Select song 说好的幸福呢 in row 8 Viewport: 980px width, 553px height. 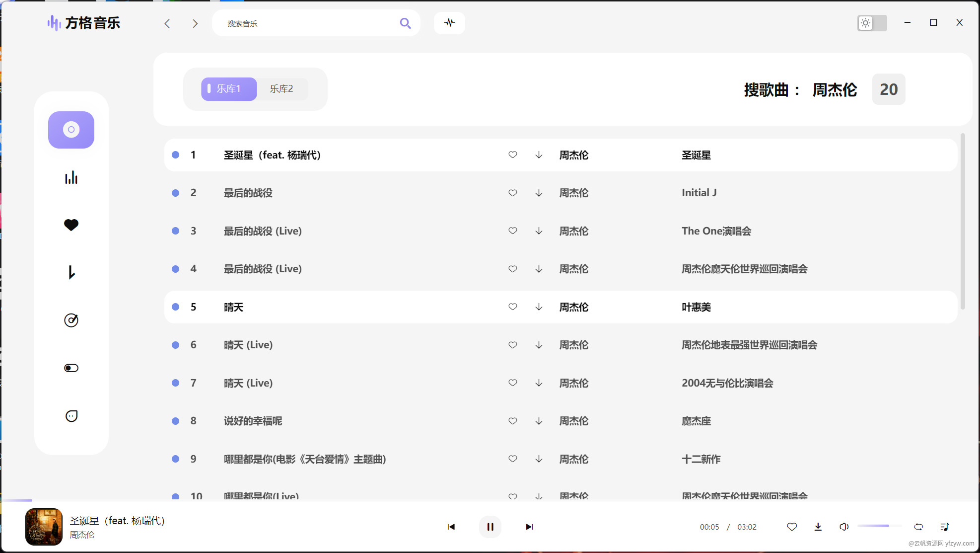click(253, 421)
